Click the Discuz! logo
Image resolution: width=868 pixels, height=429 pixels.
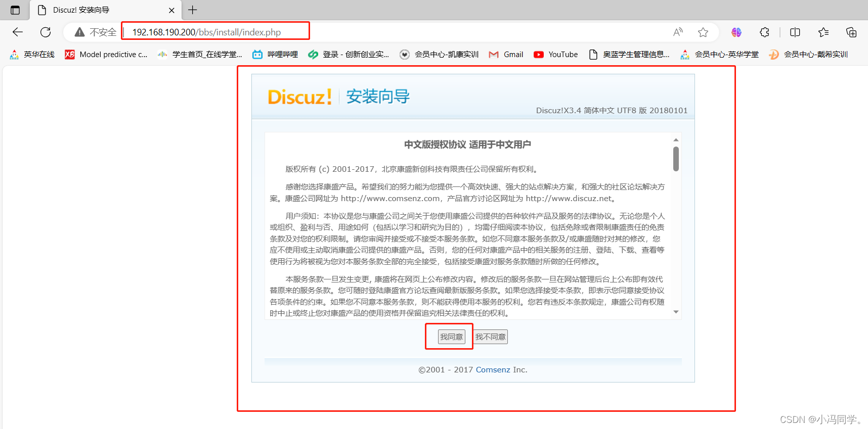point(299,97)
